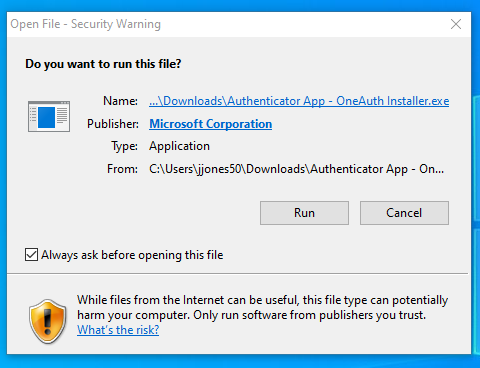Cancel running the file
This screenshot has height=368, width=480.
click(404, 213)
